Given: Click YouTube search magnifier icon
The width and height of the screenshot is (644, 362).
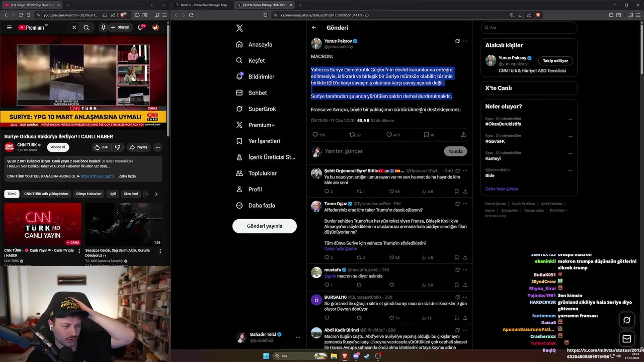Looking at the screenshot, I should point(87,28).
